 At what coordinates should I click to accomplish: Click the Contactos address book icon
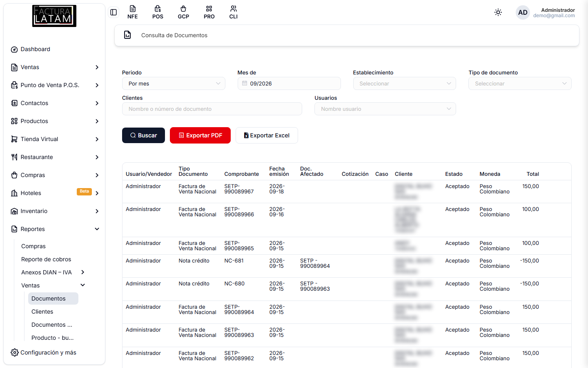(x=14, y=103)
